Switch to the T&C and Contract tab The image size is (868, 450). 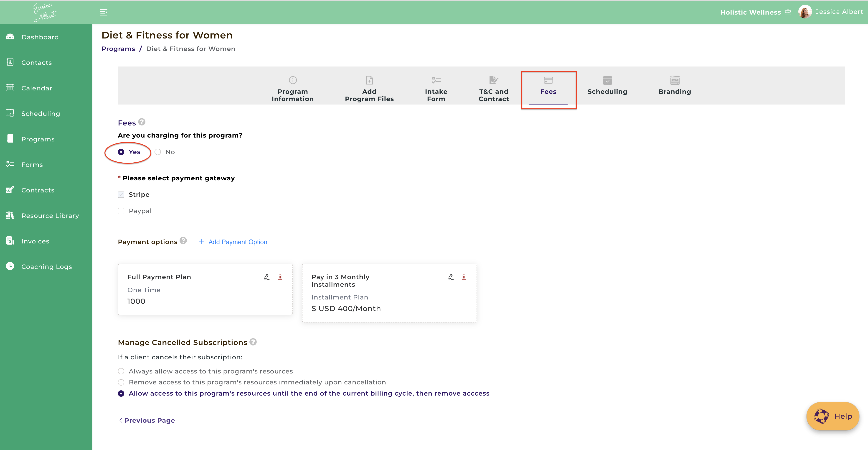[494, 89]
